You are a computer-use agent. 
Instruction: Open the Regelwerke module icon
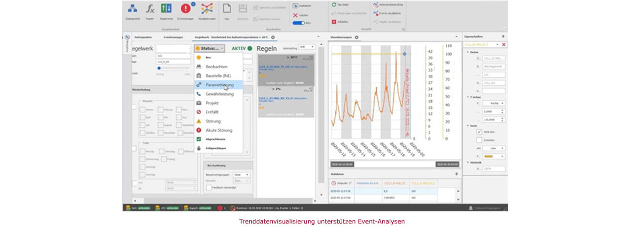166,9
